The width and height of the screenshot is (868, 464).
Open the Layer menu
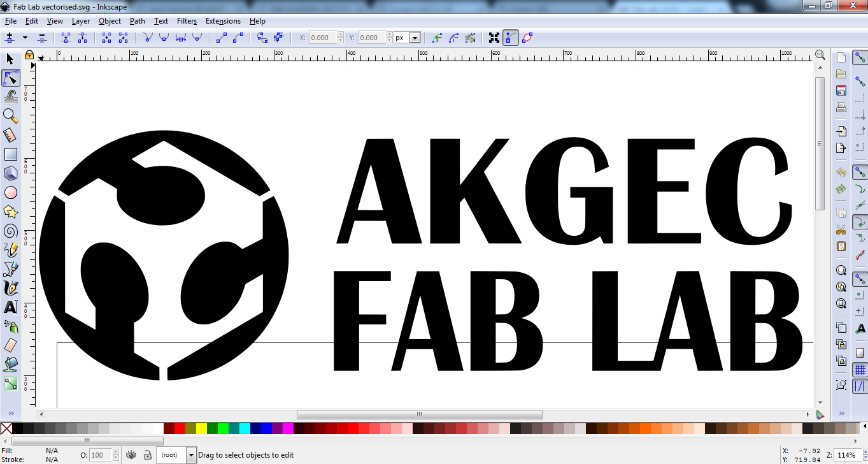[x=81, y=21]
